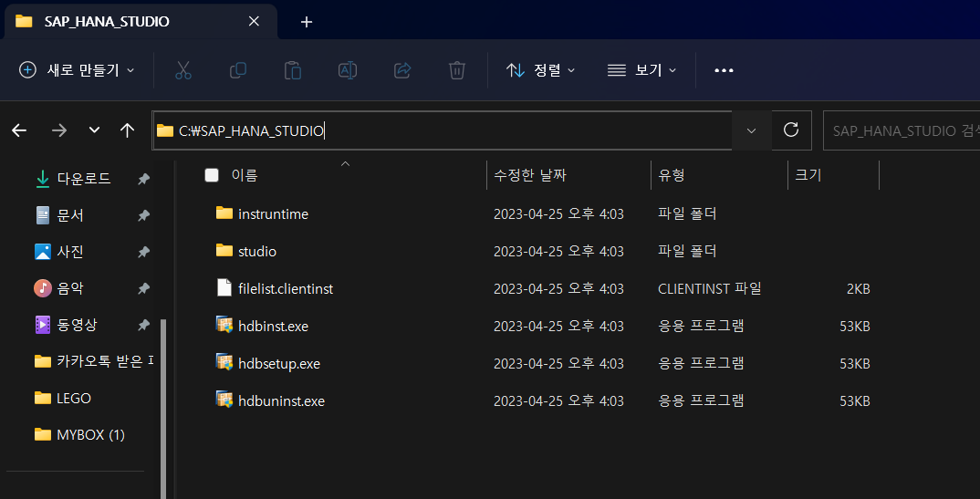Image resolution: width=980 pixels, height=499 pixels.
Task: Refresh the current folder view
Action: pyautogui.click(x=791, y=130)
